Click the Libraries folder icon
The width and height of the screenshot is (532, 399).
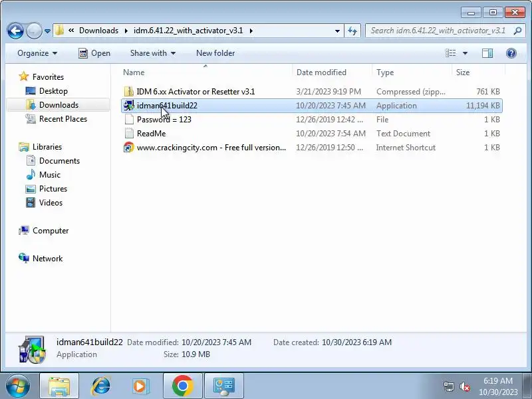point(24,147)
